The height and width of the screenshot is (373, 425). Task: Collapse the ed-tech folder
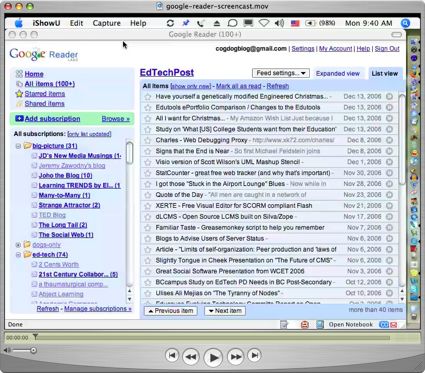click(18, 255)
